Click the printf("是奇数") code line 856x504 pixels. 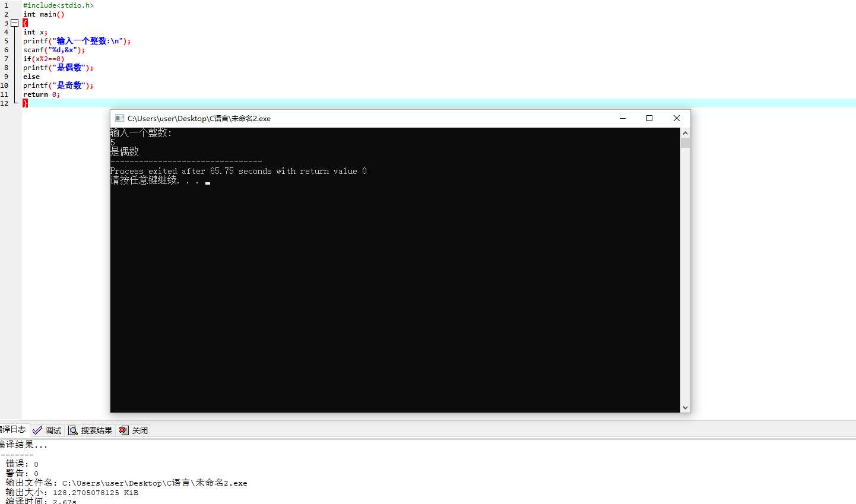coord(58,85)
